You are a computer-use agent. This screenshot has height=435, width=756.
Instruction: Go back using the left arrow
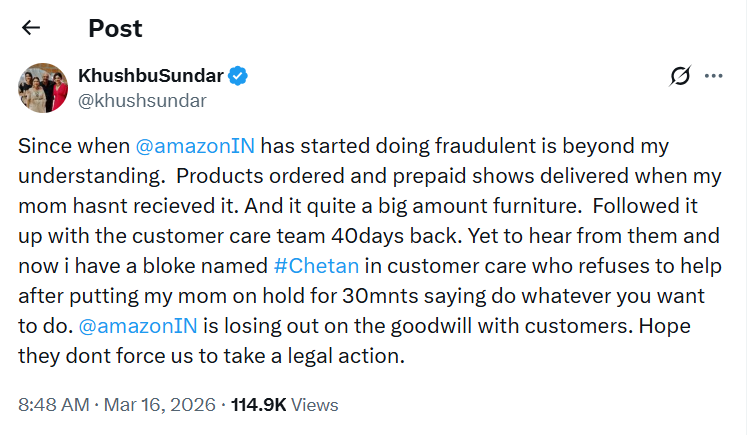click(31, 28)
